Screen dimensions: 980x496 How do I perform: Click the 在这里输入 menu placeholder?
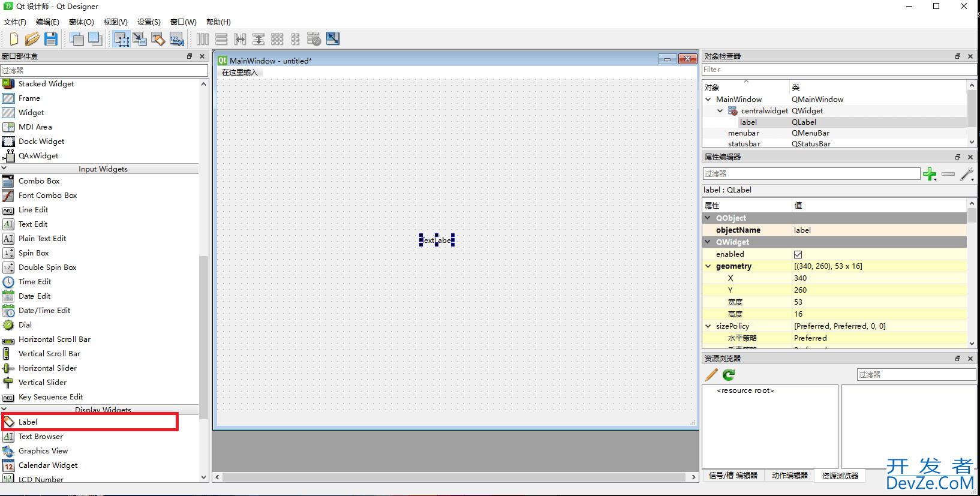(x=240, y=73)
